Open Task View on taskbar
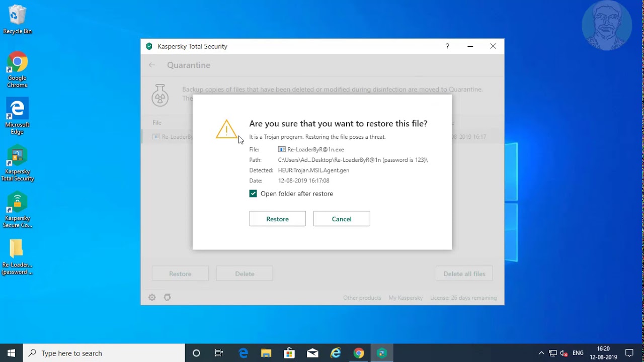The image size is (644, 362). [219, 353]
